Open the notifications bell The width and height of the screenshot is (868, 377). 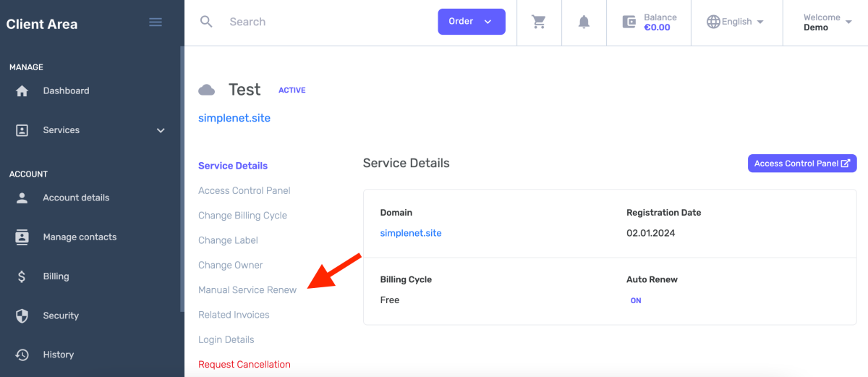coord(584,22)
